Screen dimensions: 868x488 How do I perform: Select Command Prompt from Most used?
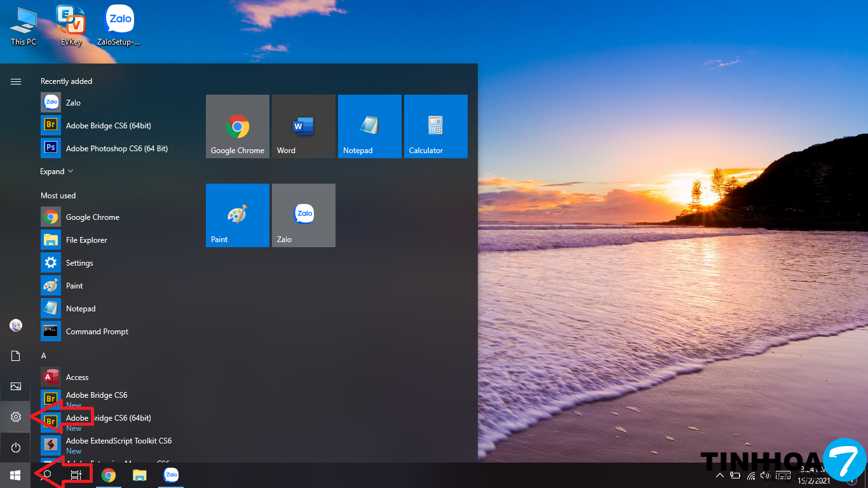97,332
